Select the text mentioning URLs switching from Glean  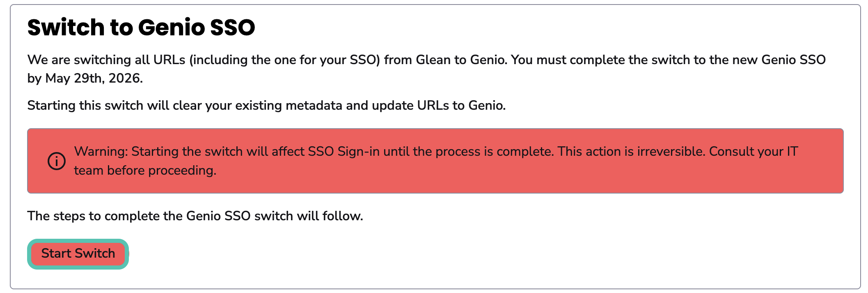[246, 60]
